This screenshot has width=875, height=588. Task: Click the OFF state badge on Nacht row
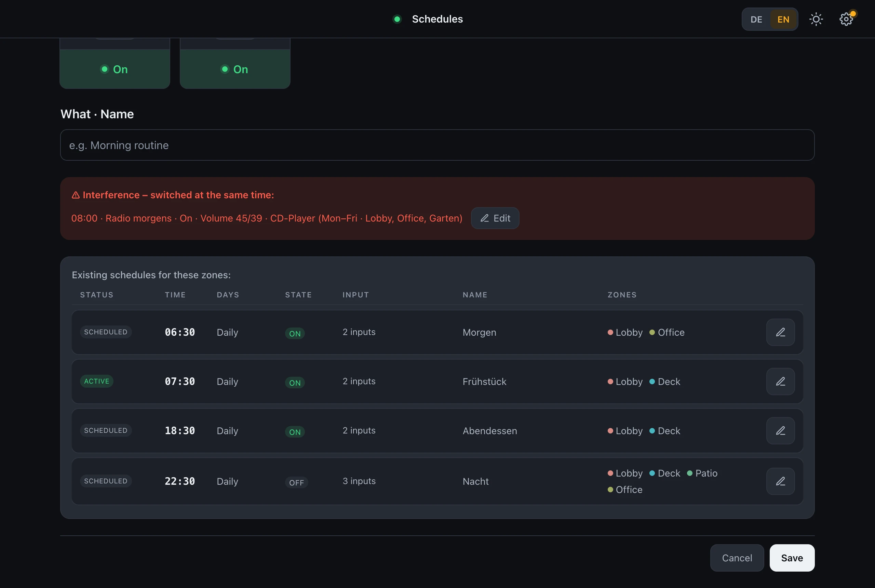296,483
